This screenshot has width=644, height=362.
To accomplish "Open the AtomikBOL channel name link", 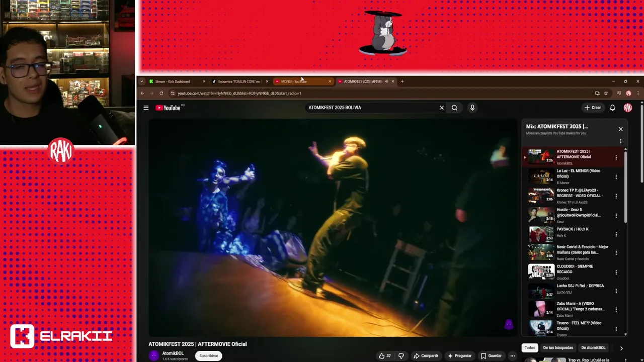I will pos(173,353).
